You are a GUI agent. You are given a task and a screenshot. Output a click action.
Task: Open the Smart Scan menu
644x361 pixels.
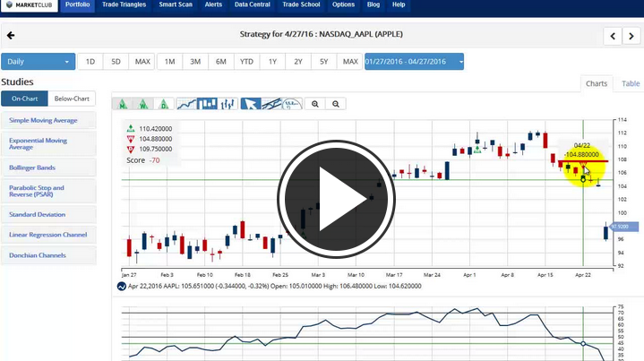point(176,5)
